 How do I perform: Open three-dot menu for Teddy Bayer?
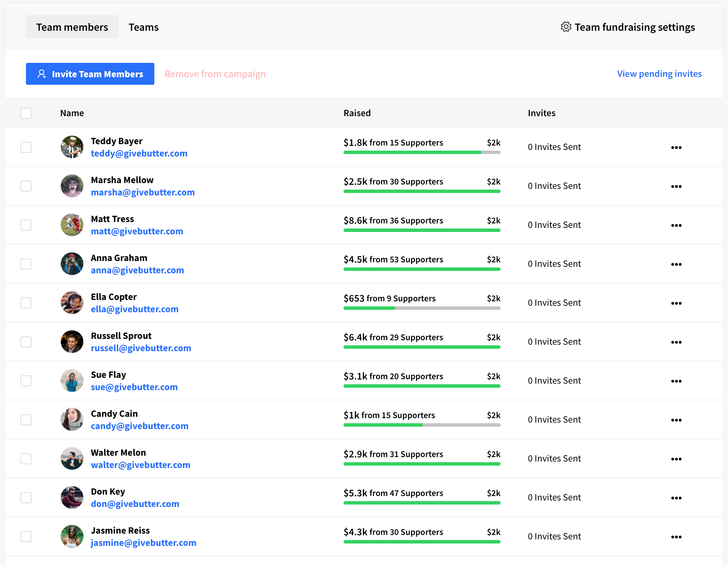click(676, 148)
